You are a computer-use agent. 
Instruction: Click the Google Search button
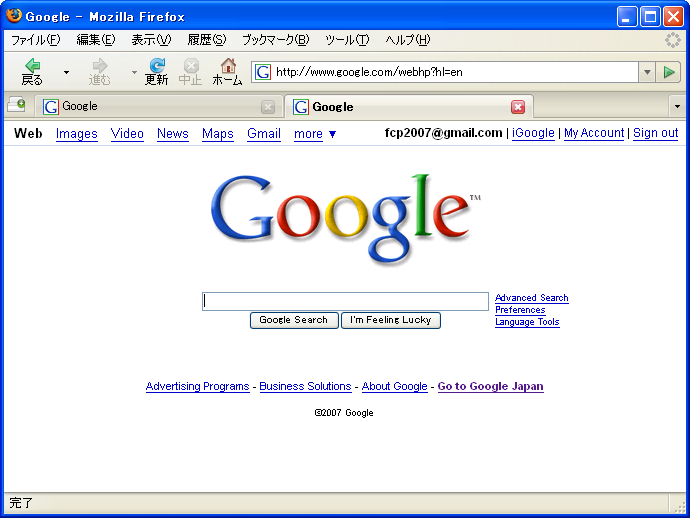(293, 320)
